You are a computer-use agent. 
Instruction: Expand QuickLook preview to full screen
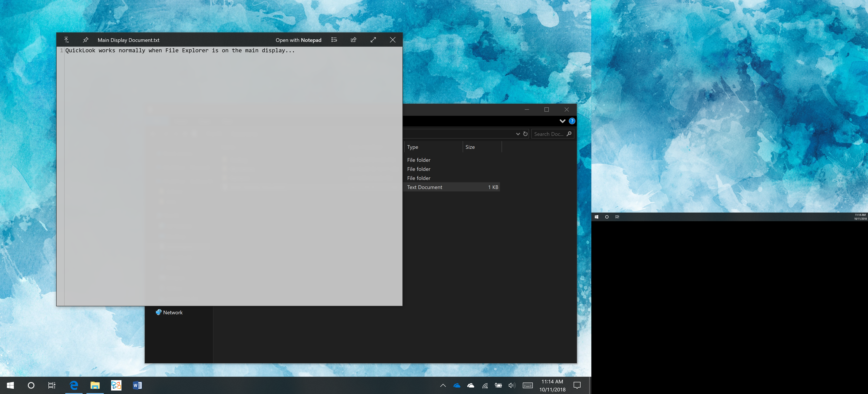373,40
